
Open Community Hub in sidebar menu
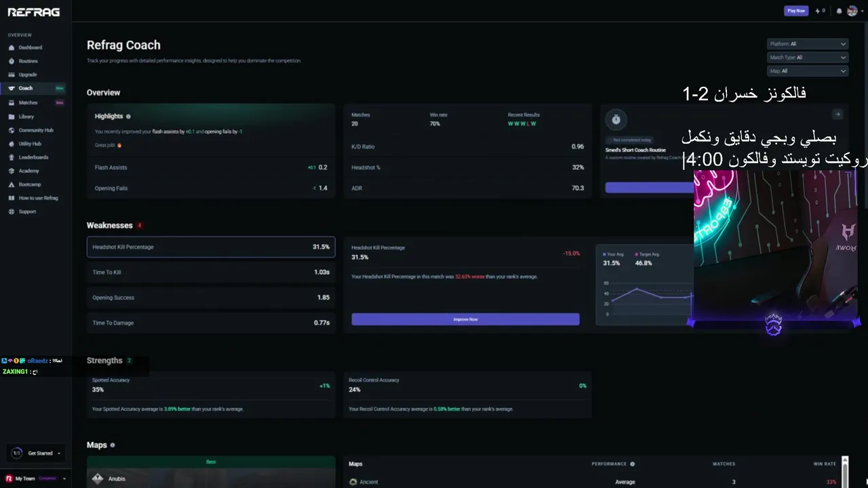click(x=36, y=130)
